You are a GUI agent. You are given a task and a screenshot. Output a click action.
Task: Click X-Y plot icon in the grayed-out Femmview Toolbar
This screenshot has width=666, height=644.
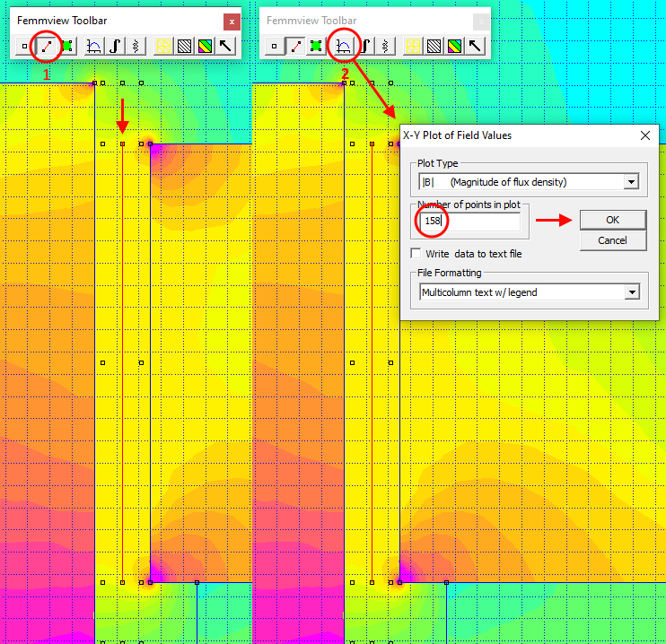pyautogui.click(x=343, y=47)
